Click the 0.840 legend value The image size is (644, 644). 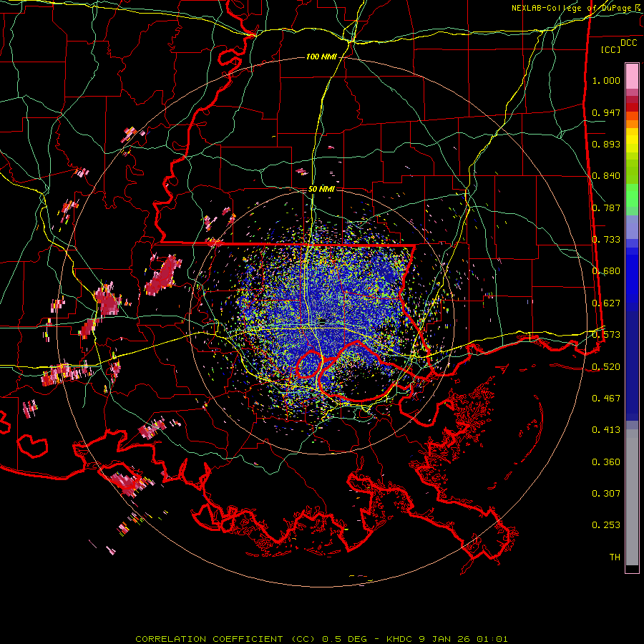(606, 176)
